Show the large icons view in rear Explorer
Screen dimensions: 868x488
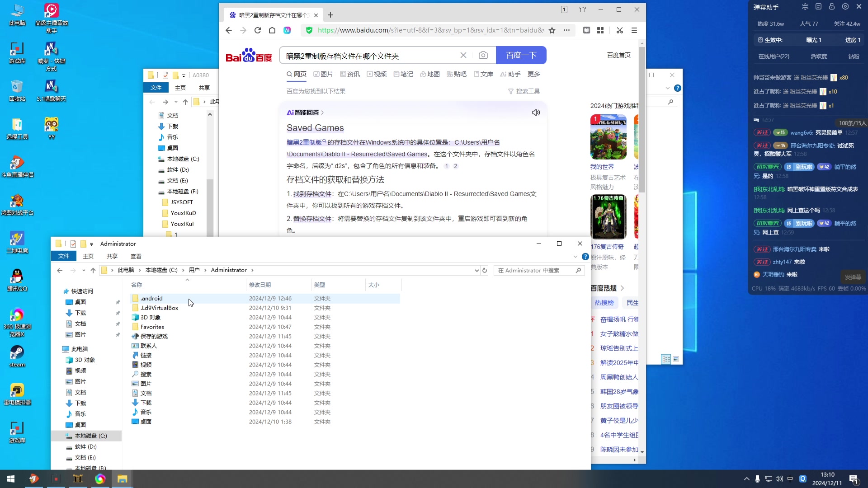[x=676, y=359]
